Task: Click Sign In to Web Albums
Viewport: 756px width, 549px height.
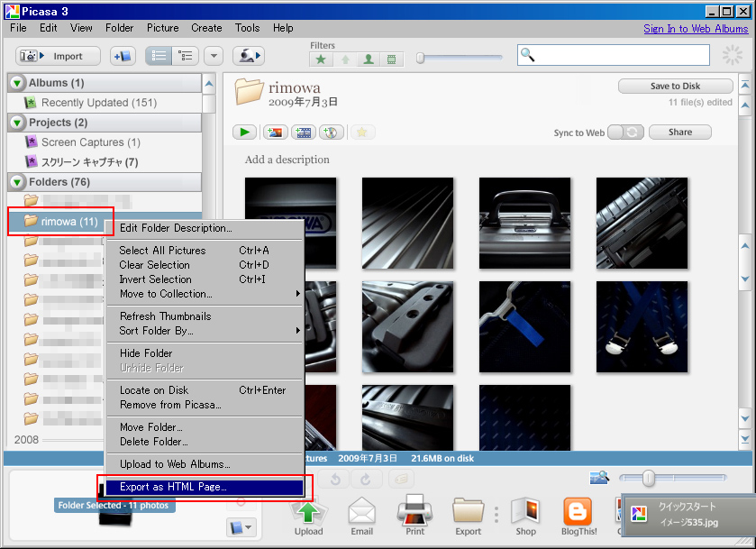Action: click(x=695, y=28)
